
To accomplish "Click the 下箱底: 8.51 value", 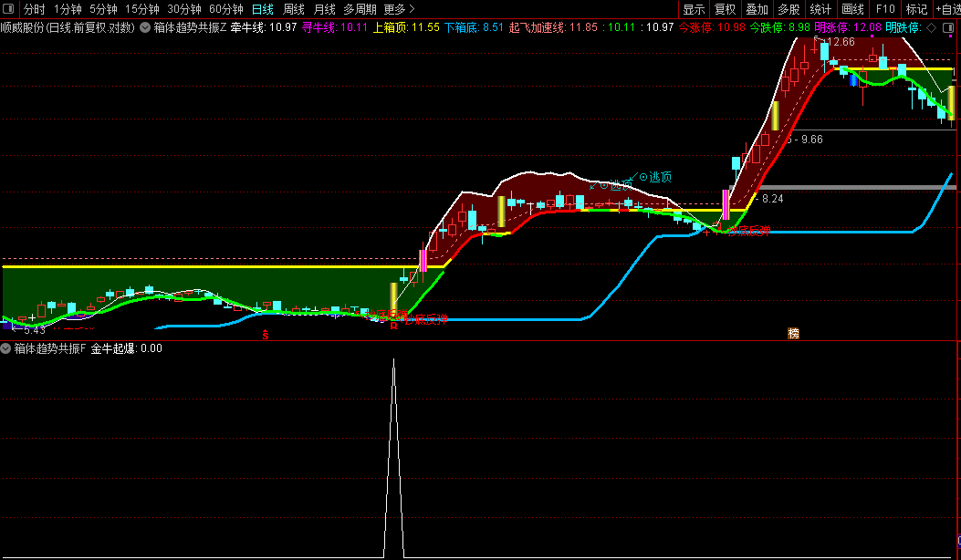I will pos(474,27).
